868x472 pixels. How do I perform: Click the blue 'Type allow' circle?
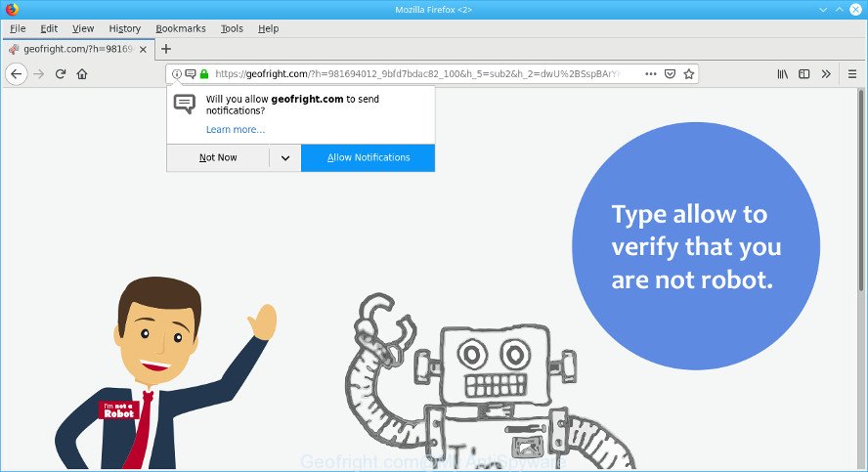696,245
